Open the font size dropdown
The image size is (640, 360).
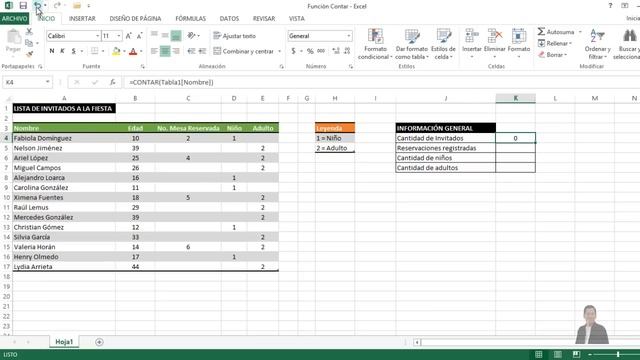tap(119, 36)
